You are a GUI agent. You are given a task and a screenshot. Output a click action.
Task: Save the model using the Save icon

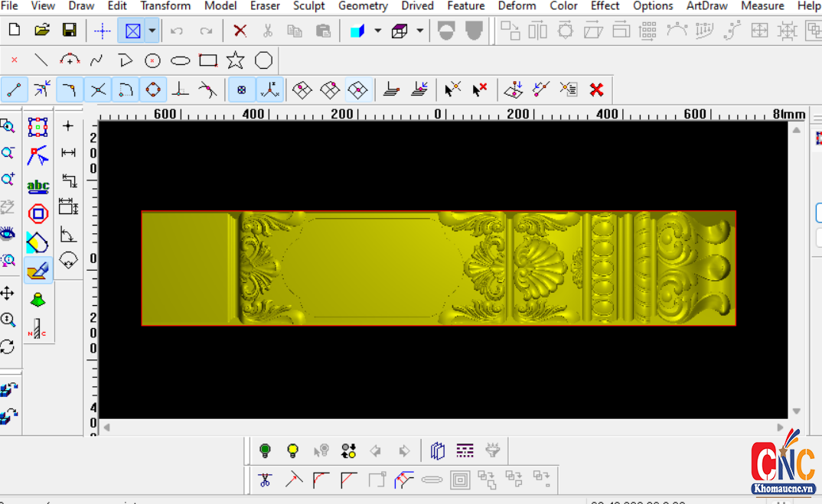click(69, 29)
